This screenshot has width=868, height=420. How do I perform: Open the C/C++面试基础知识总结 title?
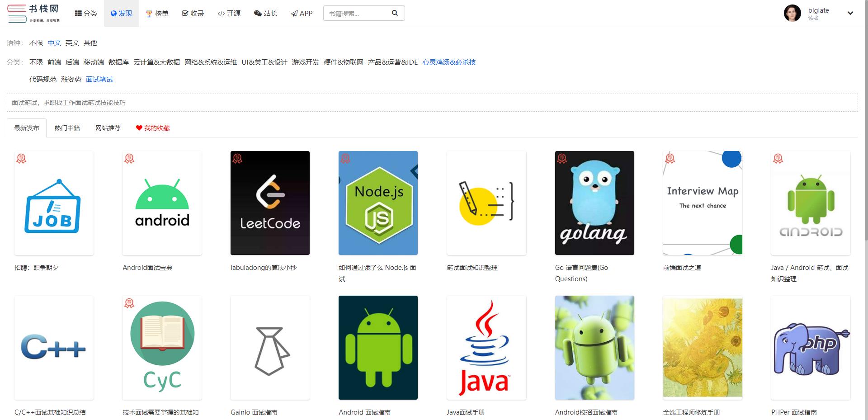point(50,412)
